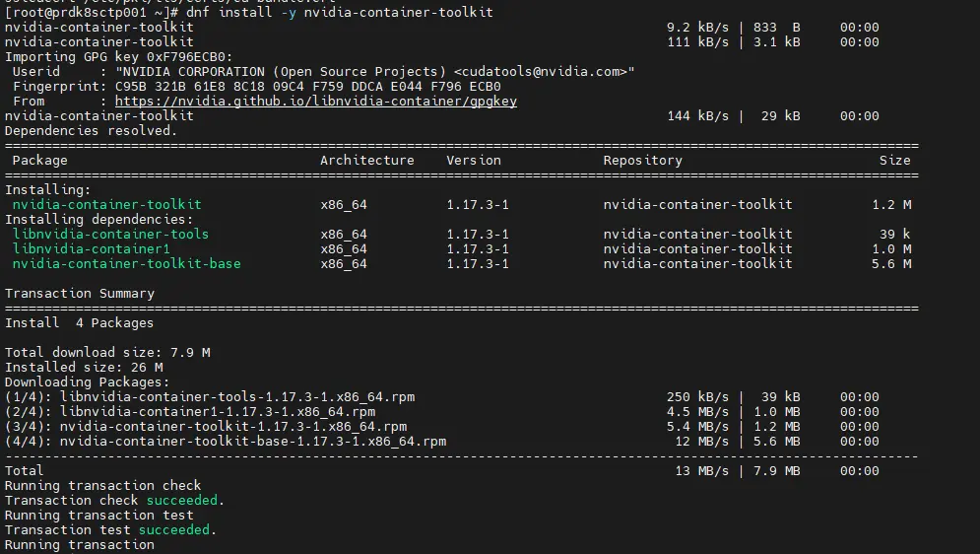Select libnvidia-container1 package name

(92, 249)
